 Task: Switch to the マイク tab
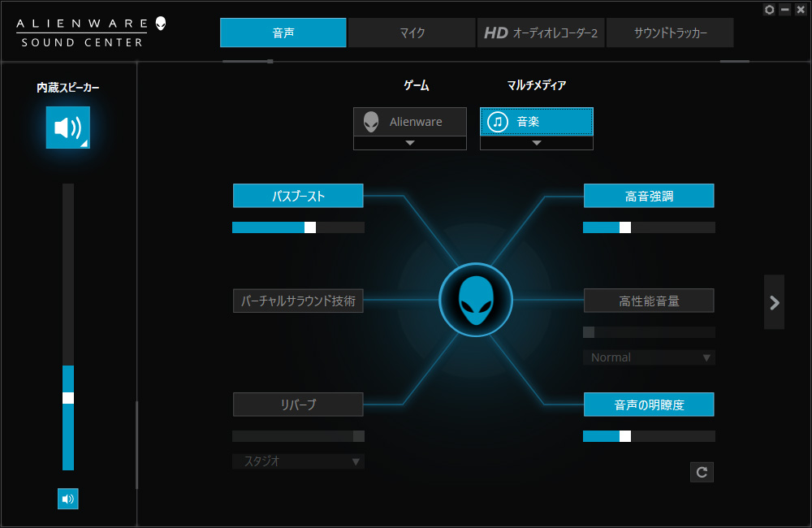click(412, 32)
